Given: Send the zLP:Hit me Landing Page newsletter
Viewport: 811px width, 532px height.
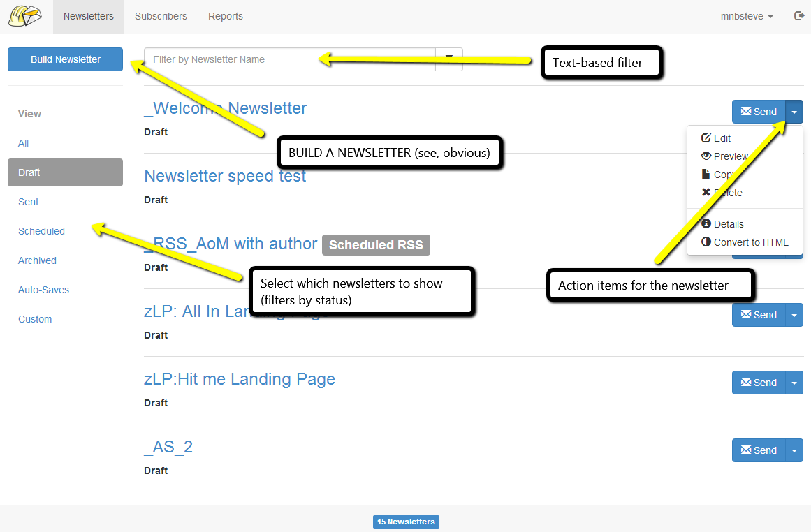Looking at the screenshot, I should point(759,383).
